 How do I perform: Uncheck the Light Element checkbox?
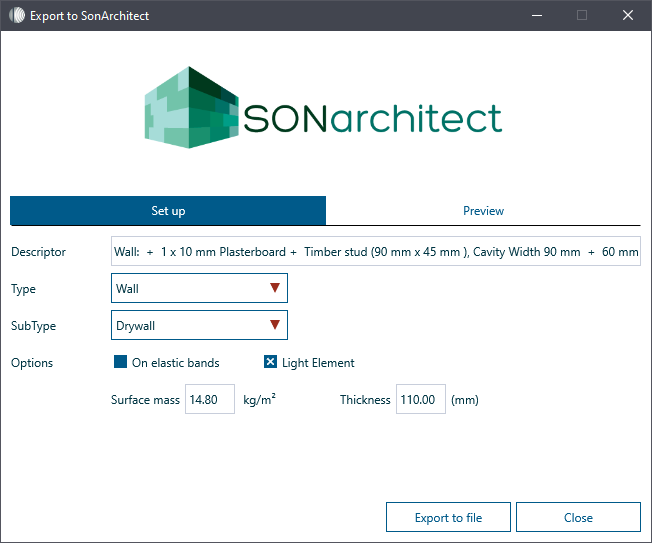pos(270,362)
